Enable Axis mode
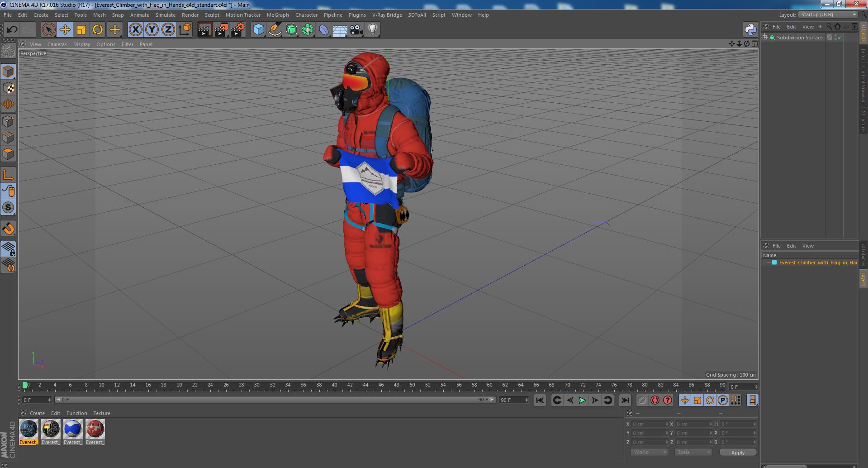This screenshot has width=868, height=468. pos(8,175)
